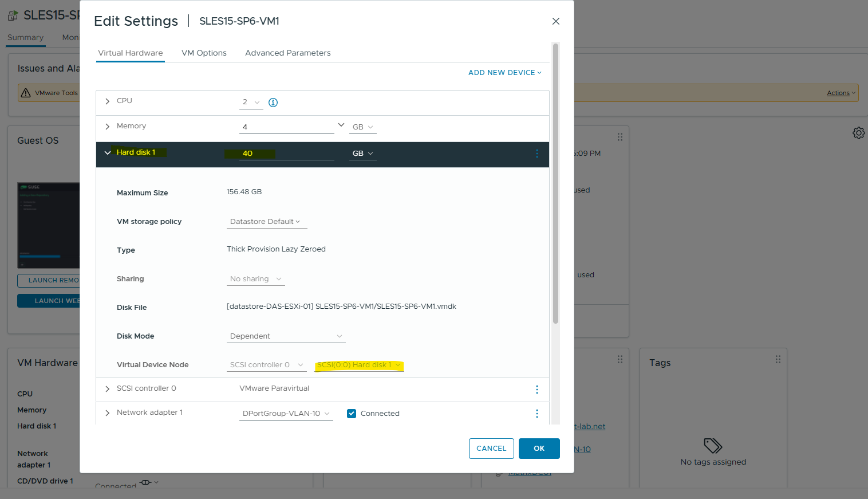Image resolution: width=868 pixels, height=499 pixels.
Task: Open the Sharing dropdown
Action: 256,279
